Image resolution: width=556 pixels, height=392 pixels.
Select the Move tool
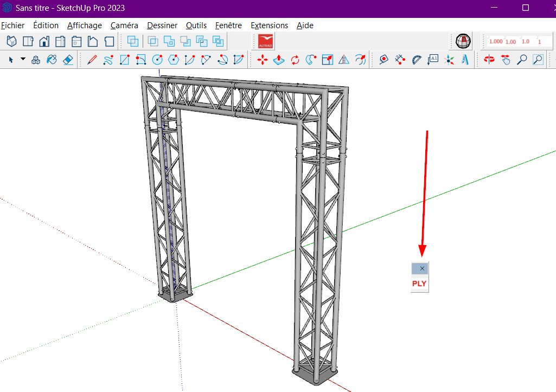pos(262,60)
